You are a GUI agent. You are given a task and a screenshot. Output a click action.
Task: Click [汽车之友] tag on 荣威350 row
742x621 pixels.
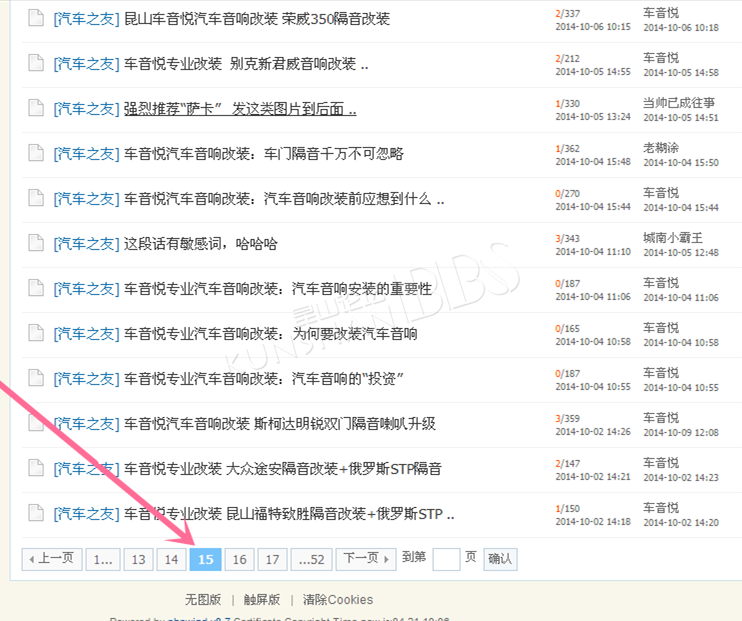click(87, 18)
